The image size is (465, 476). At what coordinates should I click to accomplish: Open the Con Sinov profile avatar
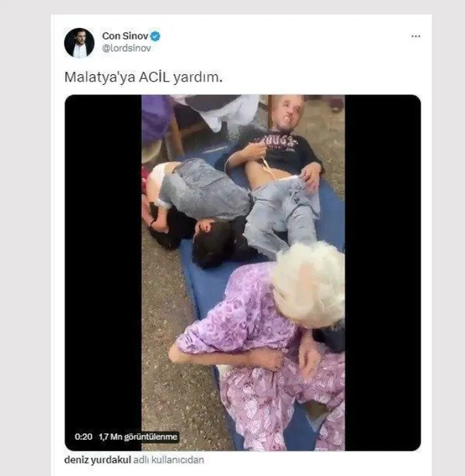80,43
